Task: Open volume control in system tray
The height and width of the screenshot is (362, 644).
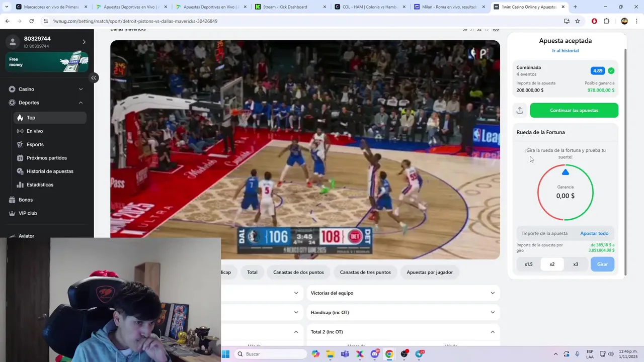Action: (x=611, y=354)
